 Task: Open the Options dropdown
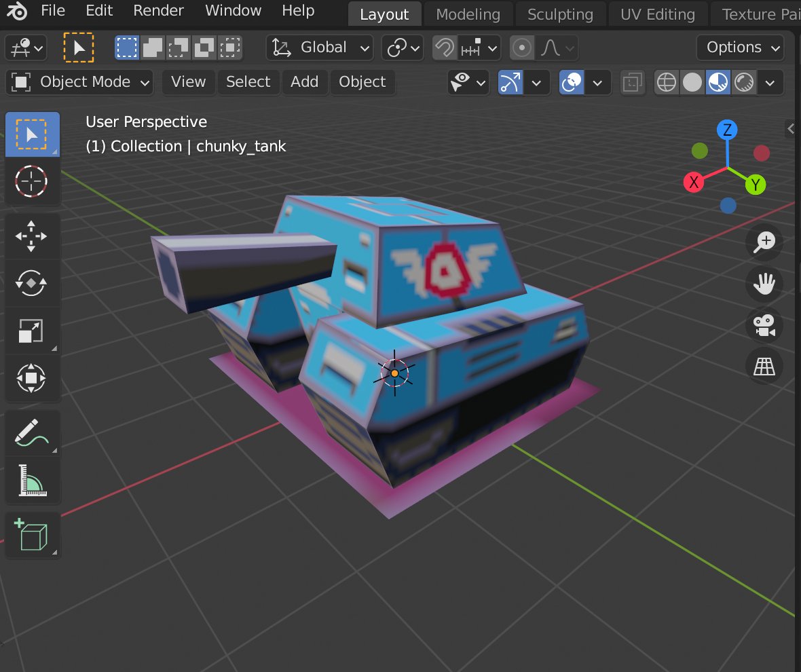click(741, 48)
